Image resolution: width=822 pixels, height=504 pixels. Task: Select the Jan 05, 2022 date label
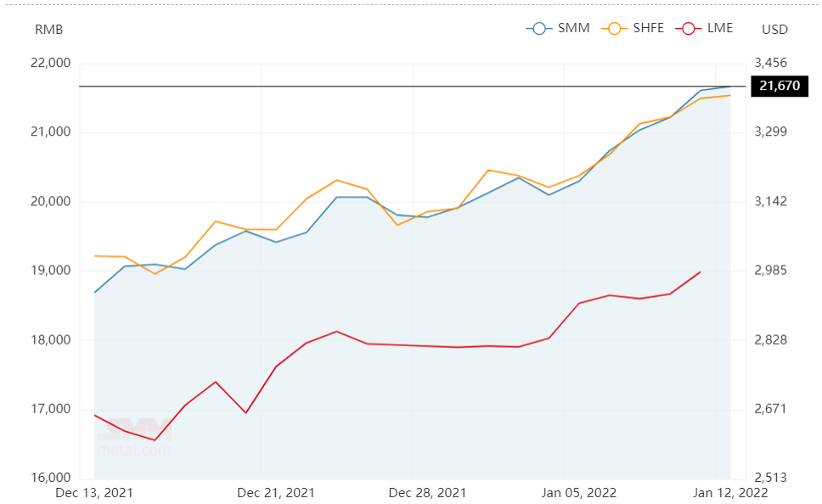579,493
